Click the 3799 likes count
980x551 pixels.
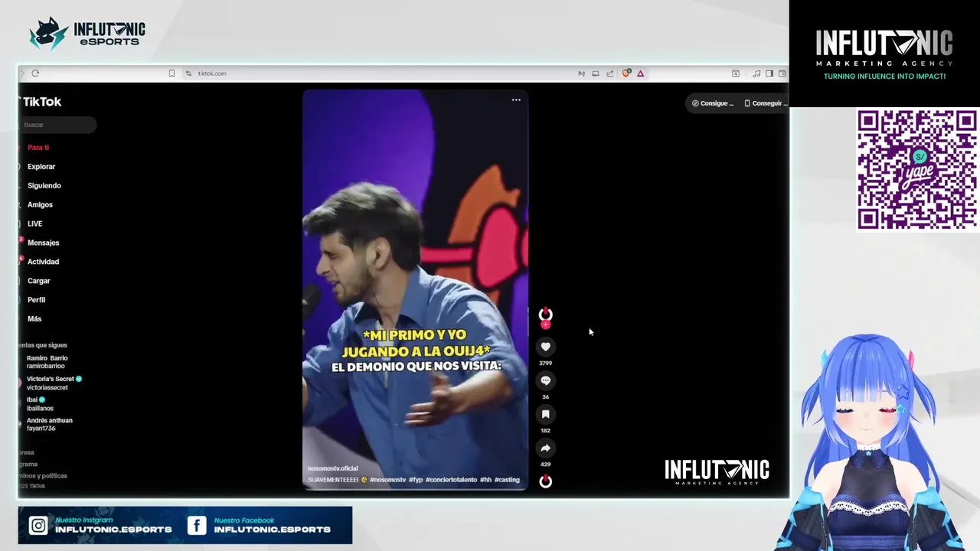[545, 363]
